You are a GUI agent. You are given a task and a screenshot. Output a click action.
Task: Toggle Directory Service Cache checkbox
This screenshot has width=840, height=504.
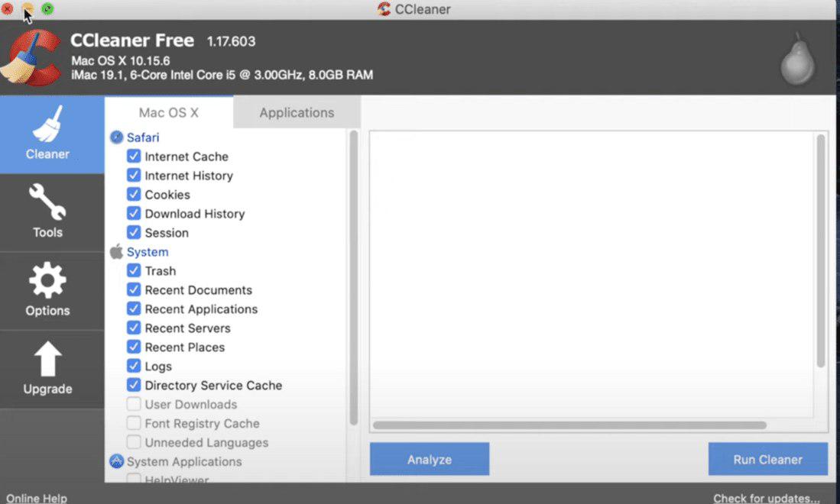click(134, 385)
